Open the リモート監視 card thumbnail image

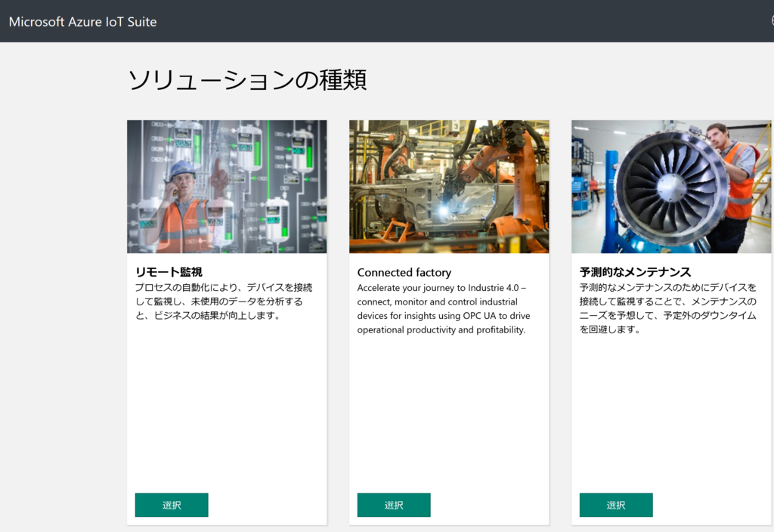pos(227,187)
